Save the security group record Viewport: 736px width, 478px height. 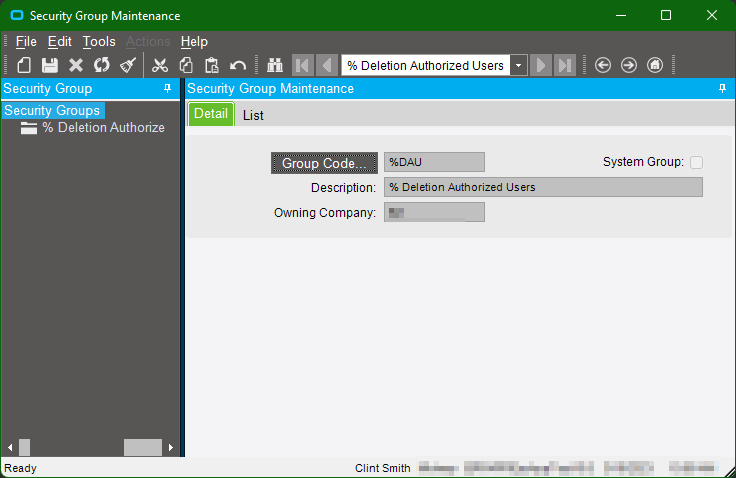click(x=50, y=65)
